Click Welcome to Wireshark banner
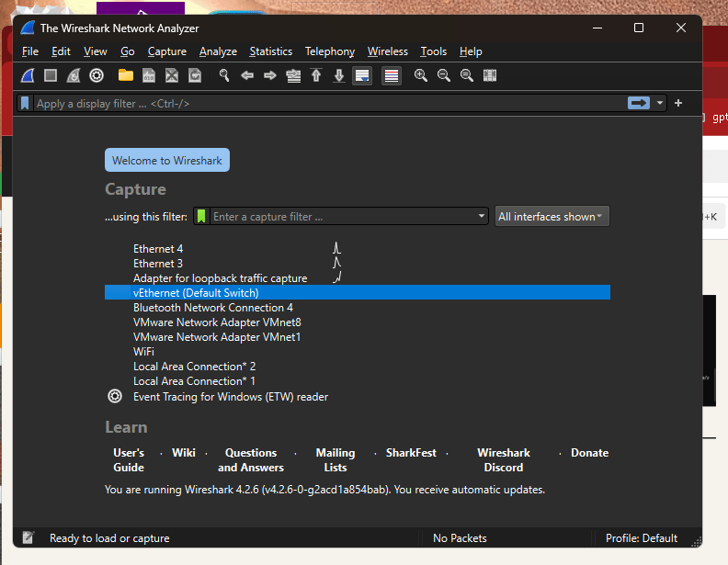The image size is (728, 565). pos(167,160)
